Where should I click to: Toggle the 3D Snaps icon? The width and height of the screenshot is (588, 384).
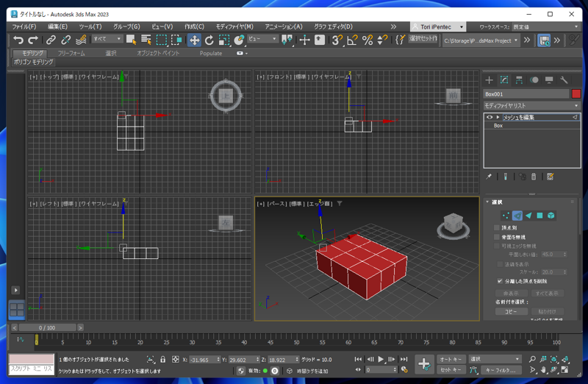click(x=337, y=40)
